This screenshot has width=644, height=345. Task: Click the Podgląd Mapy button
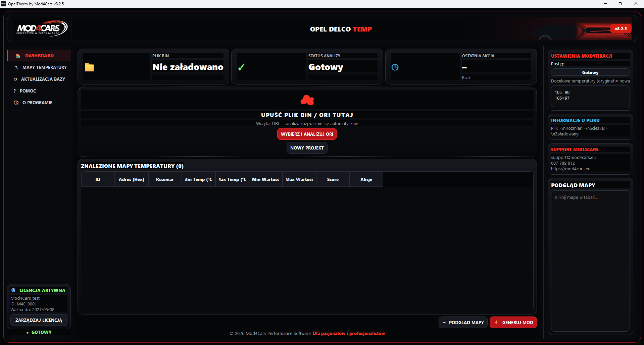tap(463, 323)
